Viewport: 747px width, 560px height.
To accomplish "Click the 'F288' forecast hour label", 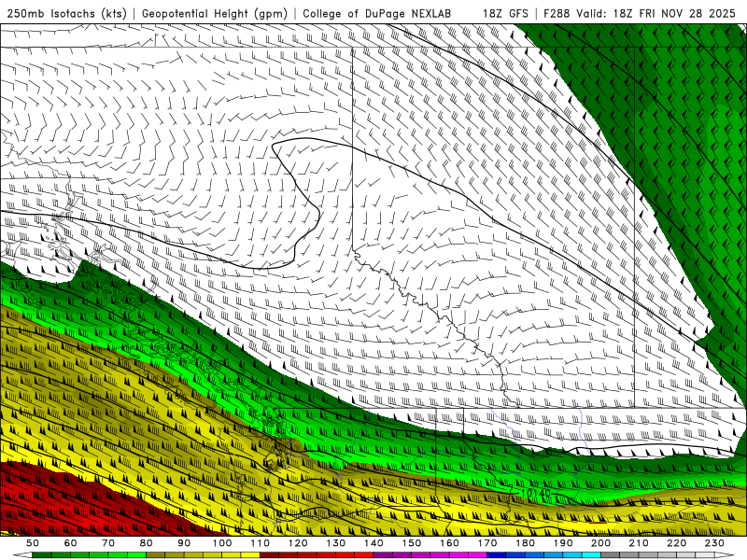I will 557,14.
